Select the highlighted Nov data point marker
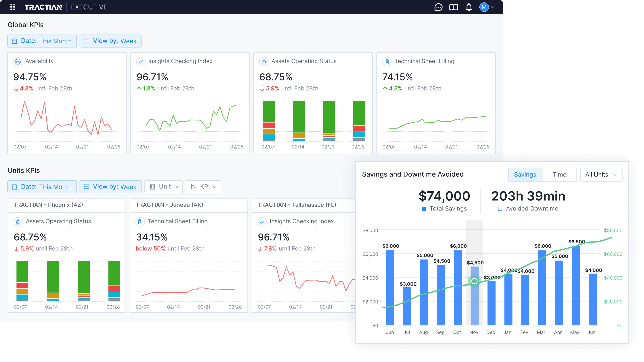Screen dimensions: 644x362 pos(474,281)
